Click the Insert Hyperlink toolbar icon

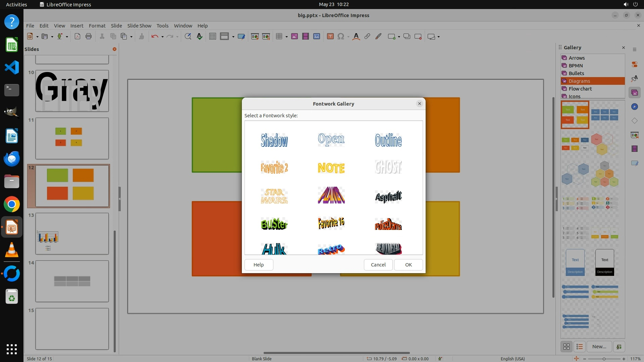coord(367,37)
